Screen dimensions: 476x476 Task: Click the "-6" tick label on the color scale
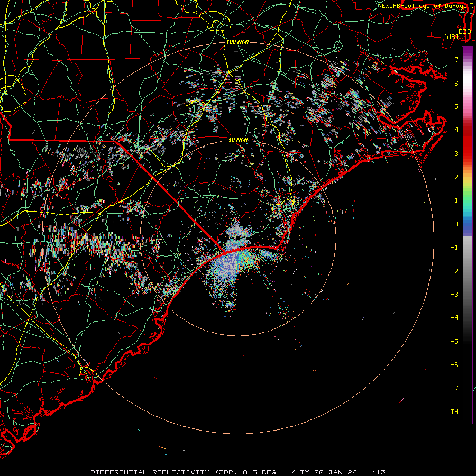pos(454,365)
